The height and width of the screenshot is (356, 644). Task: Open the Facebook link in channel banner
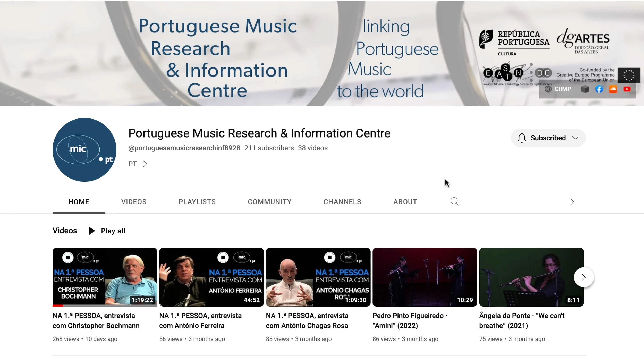[599, 89]
